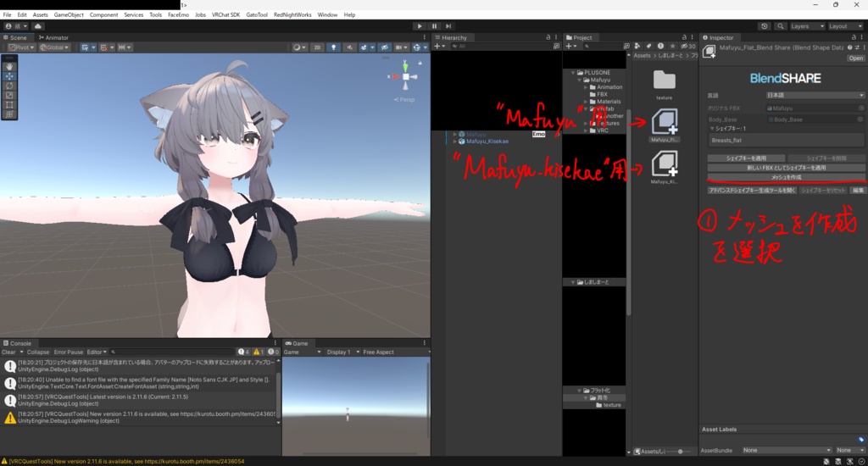Click the シェイプキーを適用 button
868x466 pixels.
pyautogui.click(x=746, y=158)
